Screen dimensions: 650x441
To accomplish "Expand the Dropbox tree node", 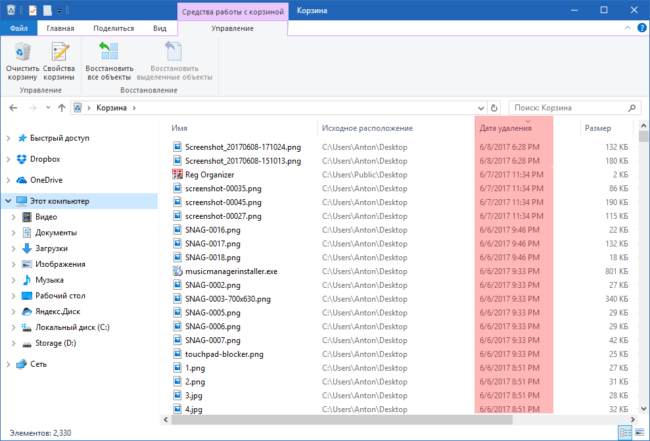I will click(x=8, y=159).
